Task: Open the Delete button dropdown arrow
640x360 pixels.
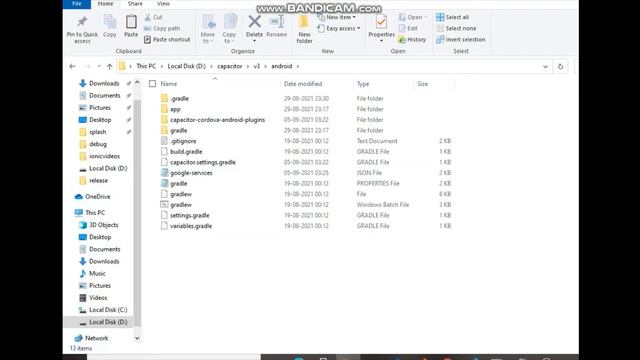Action: [254, 41]
